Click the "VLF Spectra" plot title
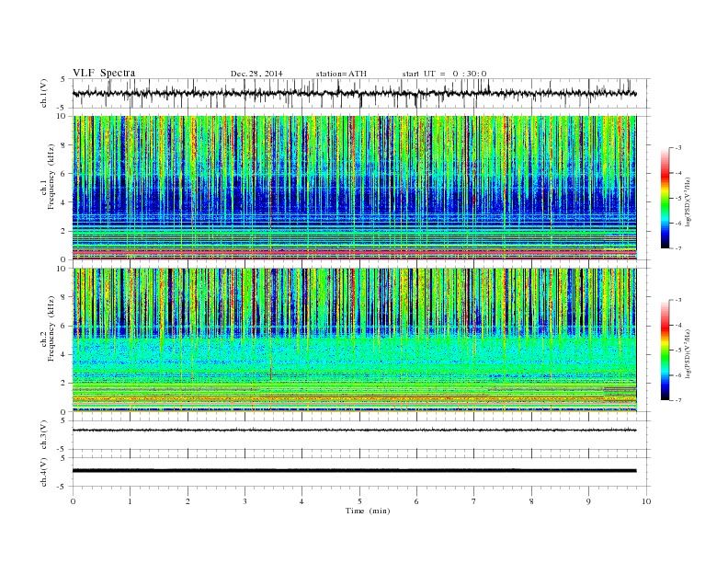Image resolution: width=728 pixels, height=563 pixels. [x=104, y=73]
